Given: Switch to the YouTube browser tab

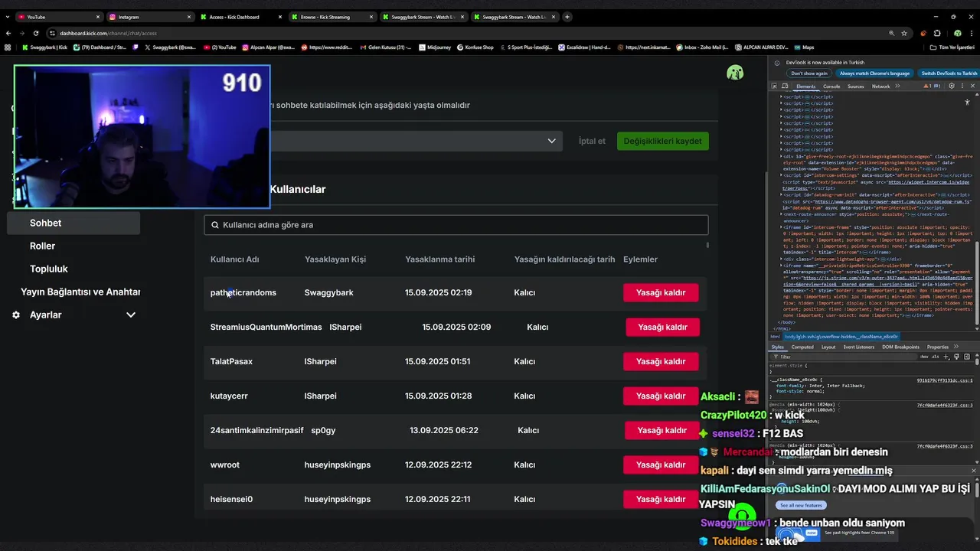Looking at the screenshot, I should click(x=59, y=16).
